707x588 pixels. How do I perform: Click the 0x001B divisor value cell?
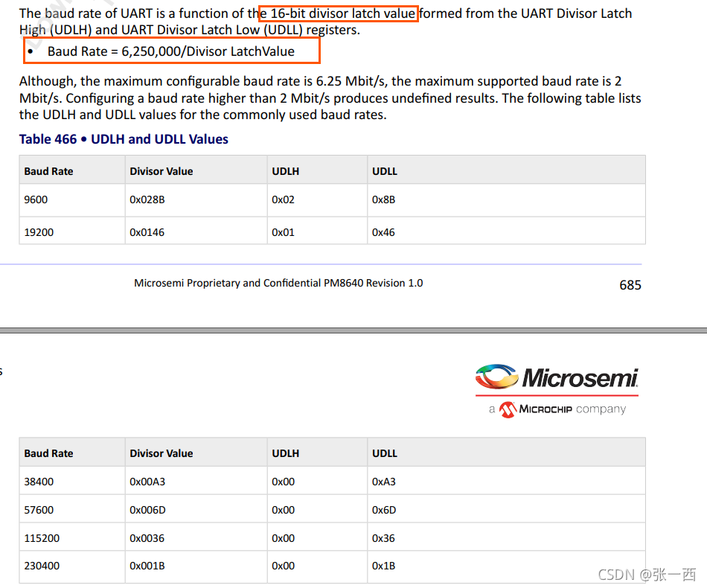click(x=196, y=566)
